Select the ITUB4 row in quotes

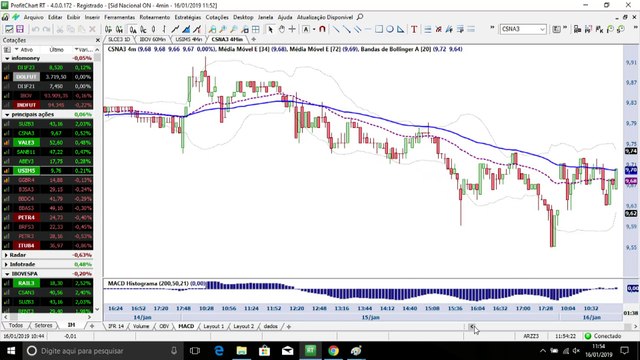[x=47, y=245]
